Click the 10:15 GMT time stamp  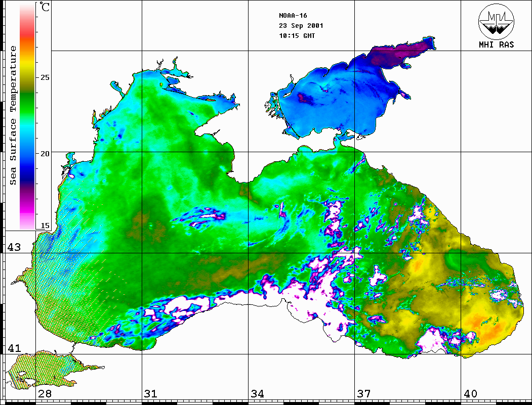pos(297,36)
